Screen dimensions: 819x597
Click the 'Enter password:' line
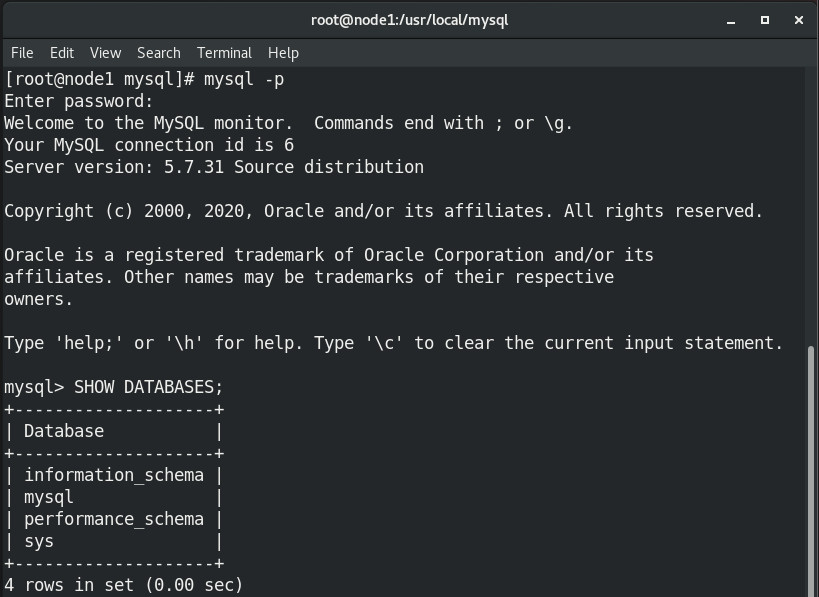coord(79,101)
